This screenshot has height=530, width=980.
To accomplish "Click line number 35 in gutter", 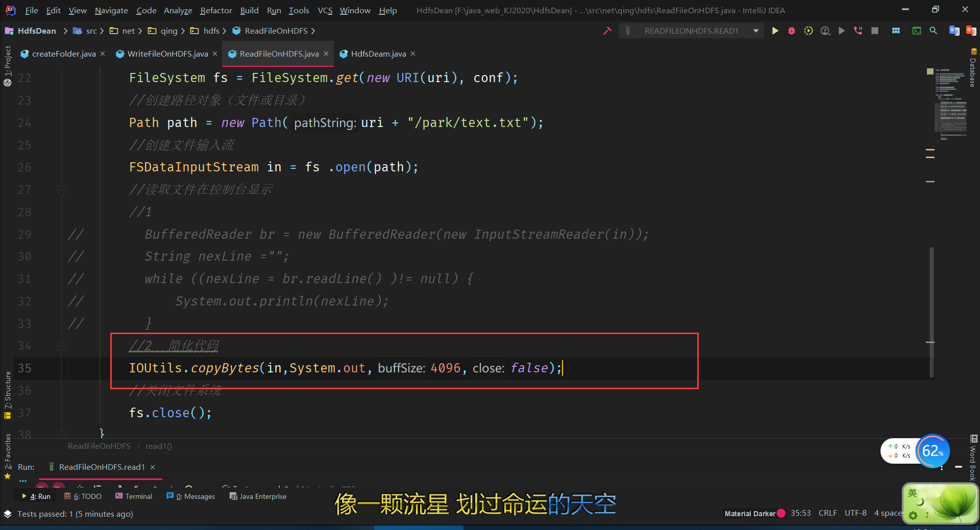I will coord(24,368).
